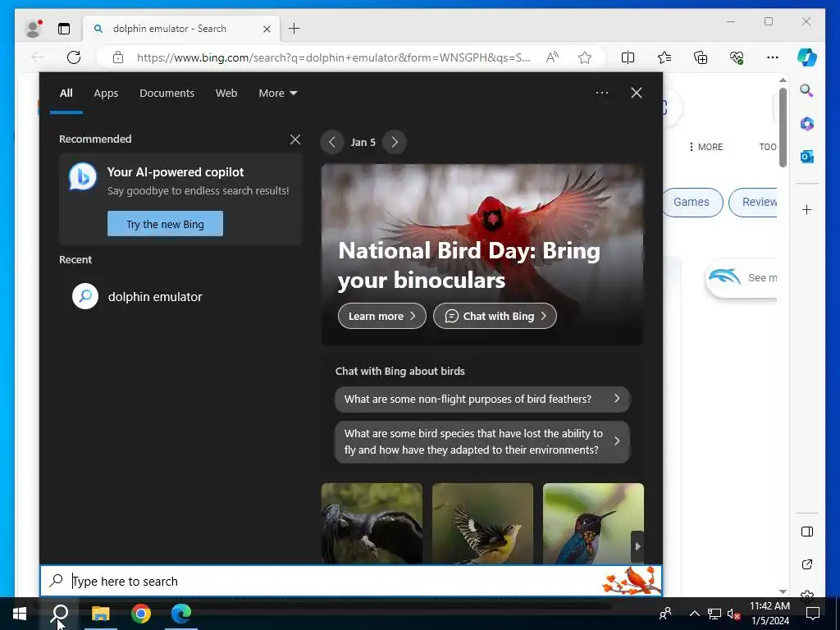Advance bird thumbnails carousel arrow
Screen dimensions: 840x630
[x=637, y=546]
